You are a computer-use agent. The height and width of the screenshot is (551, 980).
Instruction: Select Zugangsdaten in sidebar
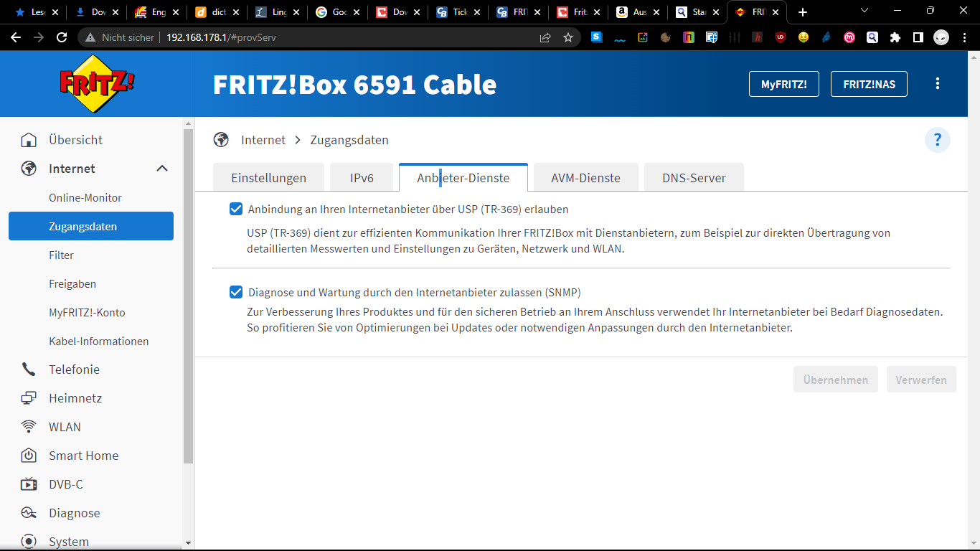click(x=91, y=226)
